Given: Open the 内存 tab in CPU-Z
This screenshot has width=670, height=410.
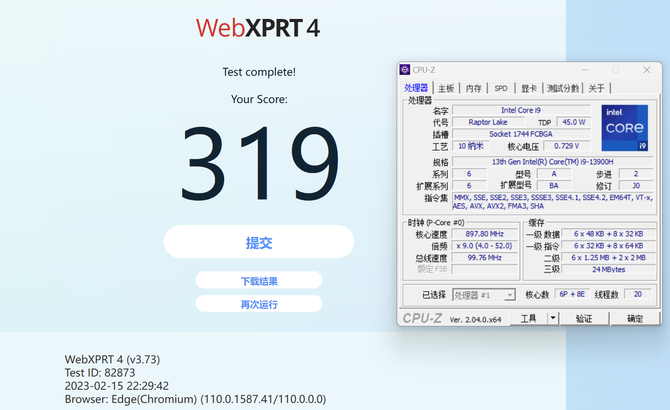Looking at the screenshot, I should click(473, 88).
